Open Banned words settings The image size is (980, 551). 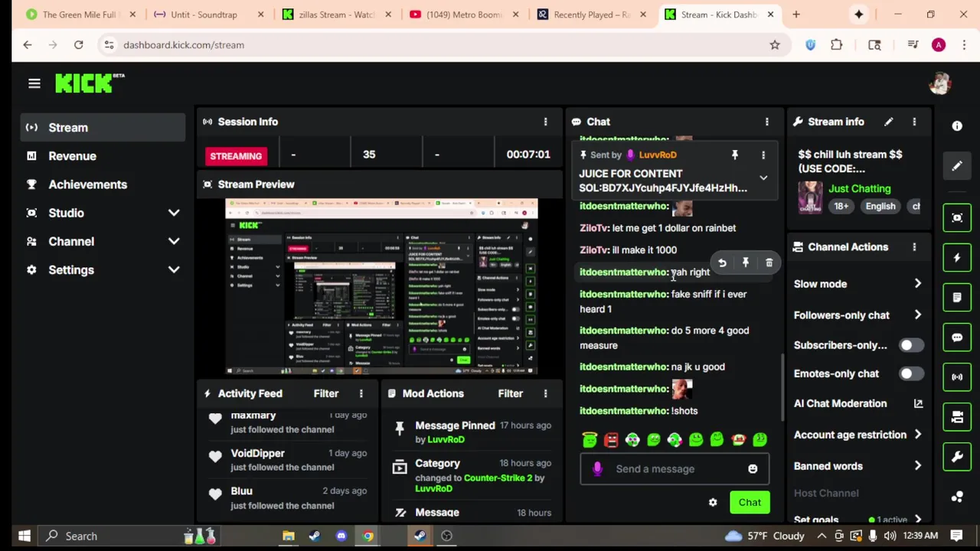tap(857, 466)
